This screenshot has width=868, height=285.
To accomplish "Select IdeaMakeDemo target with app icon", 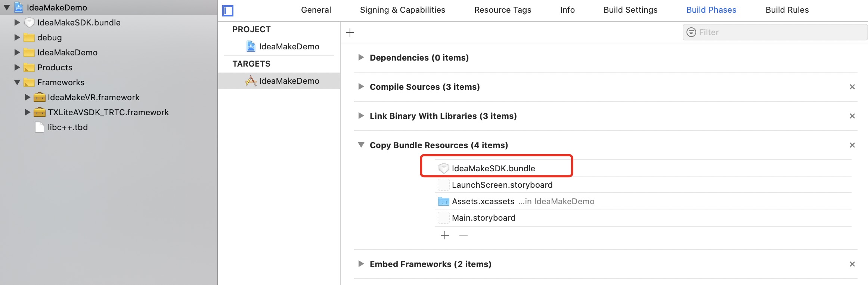I will point(251,81).
